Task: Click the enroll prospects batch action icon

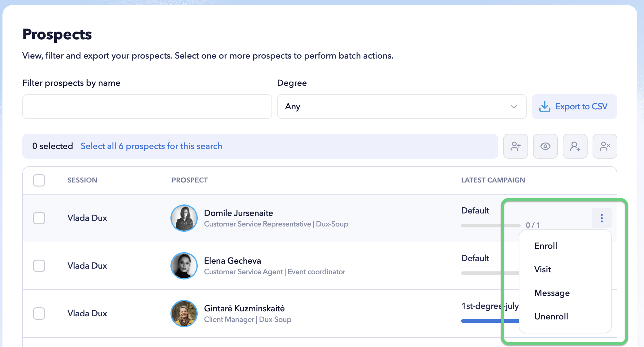Action: pyautogui.click(x=515, y=146)
